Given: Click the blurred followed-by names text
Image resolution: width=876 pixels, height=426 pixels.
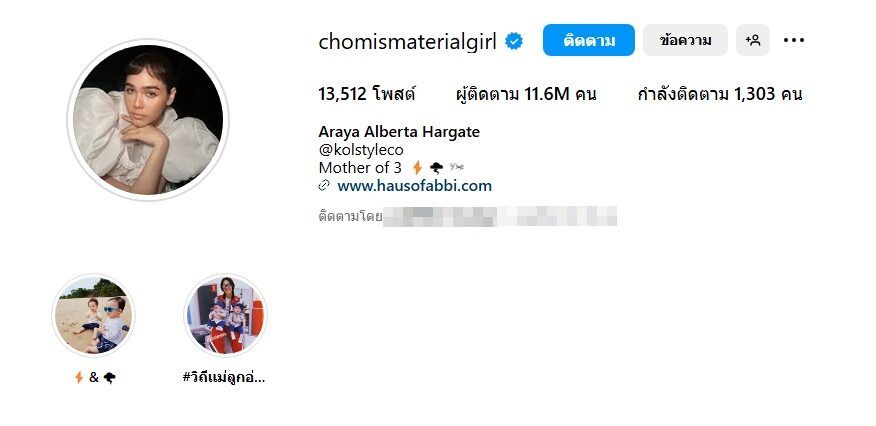Looking at the screenshot, I should (499, 216).
